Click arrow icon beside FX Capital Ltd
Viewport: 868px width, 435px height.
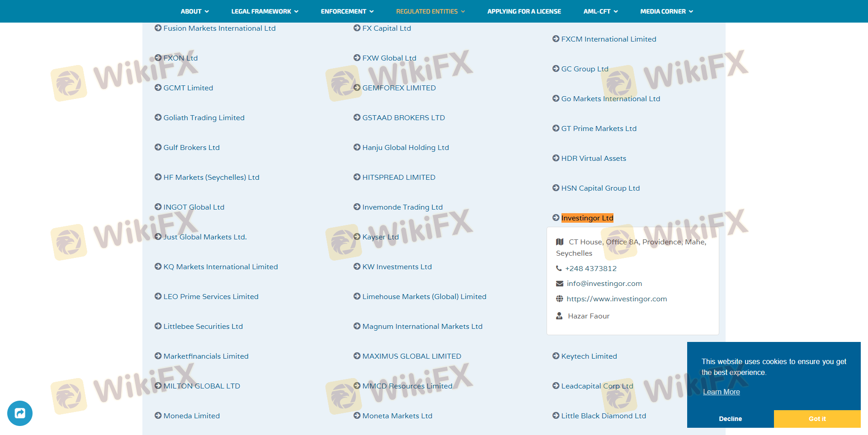tap(357, 28)
